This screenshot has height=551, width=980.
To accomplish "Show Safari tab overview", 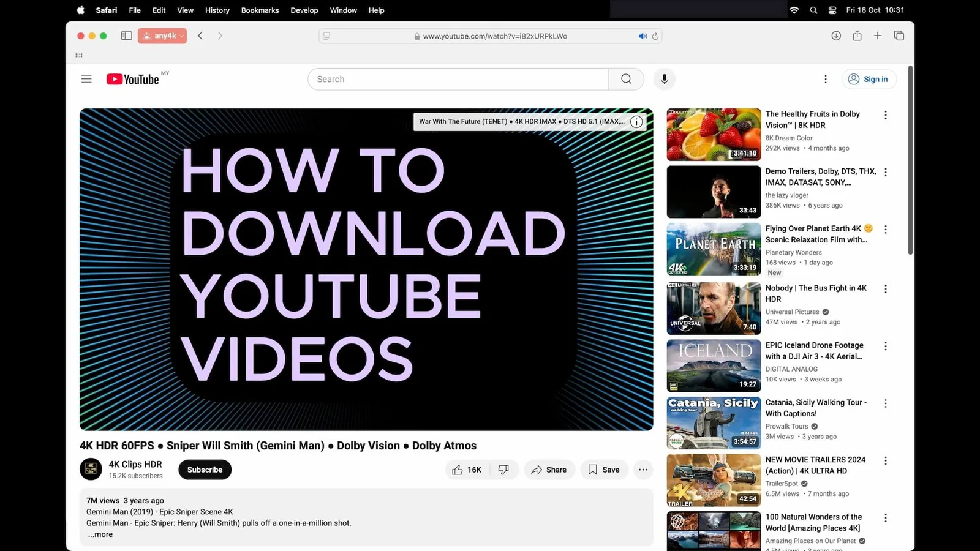I will [899, 36].
